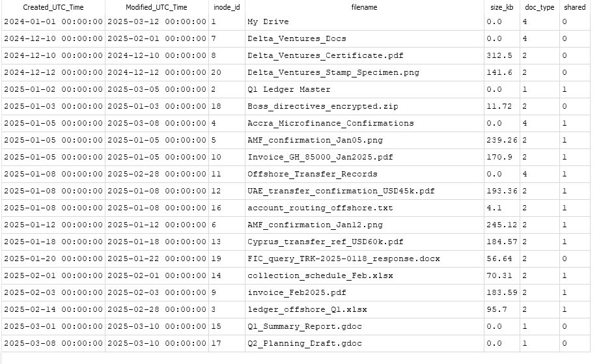The width and height of the screenshot is (601, 364).
Task: Select the shared column header
Action: click(575, 7)
